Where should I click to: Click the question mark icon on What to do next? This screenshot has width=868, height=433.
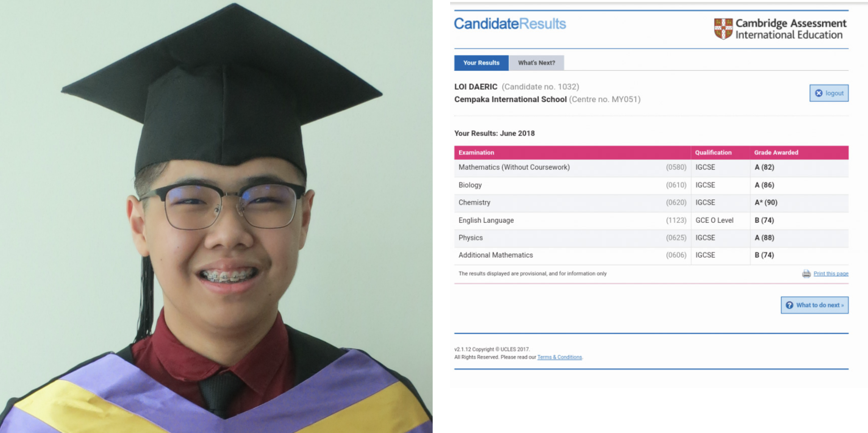pos(789,305)
